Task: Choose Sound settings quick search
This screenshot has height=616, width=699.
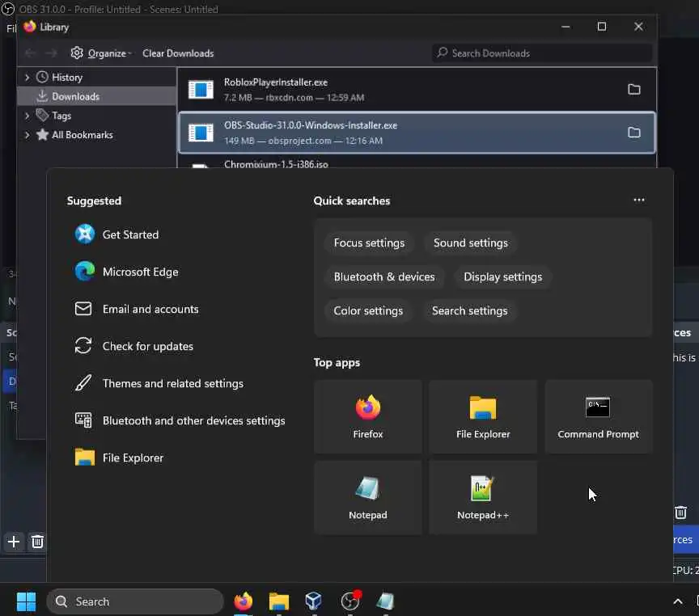Action: pyautogui.click(x=471, y=243)
